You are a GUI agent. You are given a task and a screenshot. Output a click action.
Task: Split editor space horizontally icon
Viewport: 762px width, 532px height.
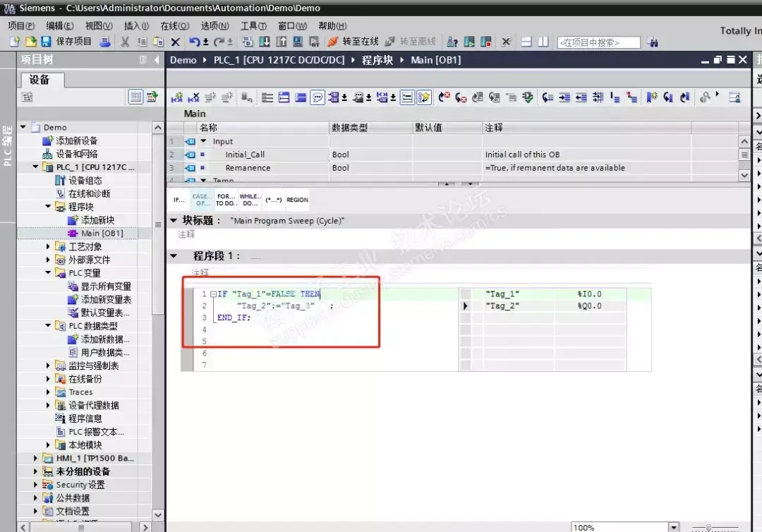pos(526,42)
